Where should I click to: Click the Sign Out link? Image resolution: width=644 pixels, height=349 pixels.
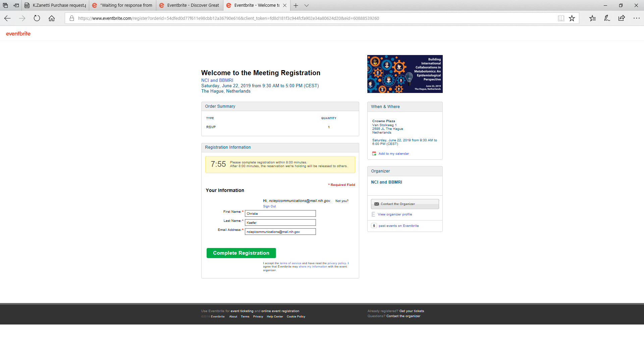point(269,206)
